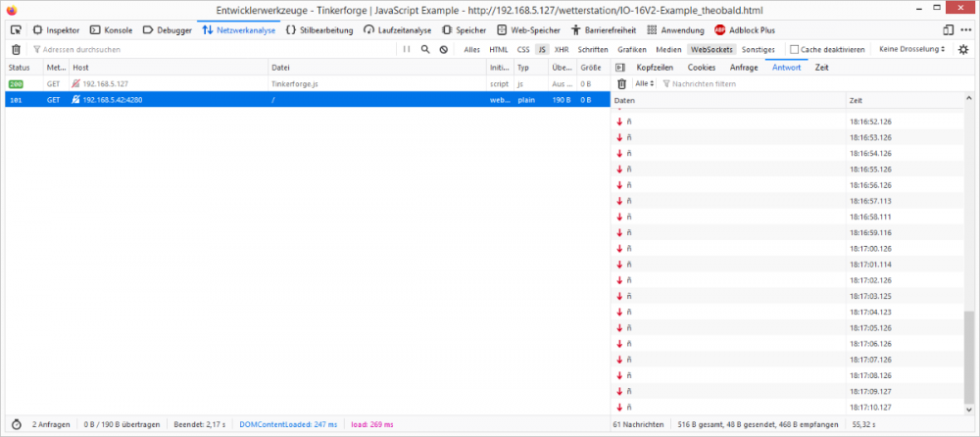Image resolution: width=980 pixels, height=437 pixels.
Task: Open the network search magnifier
Action: click(425, 49)
